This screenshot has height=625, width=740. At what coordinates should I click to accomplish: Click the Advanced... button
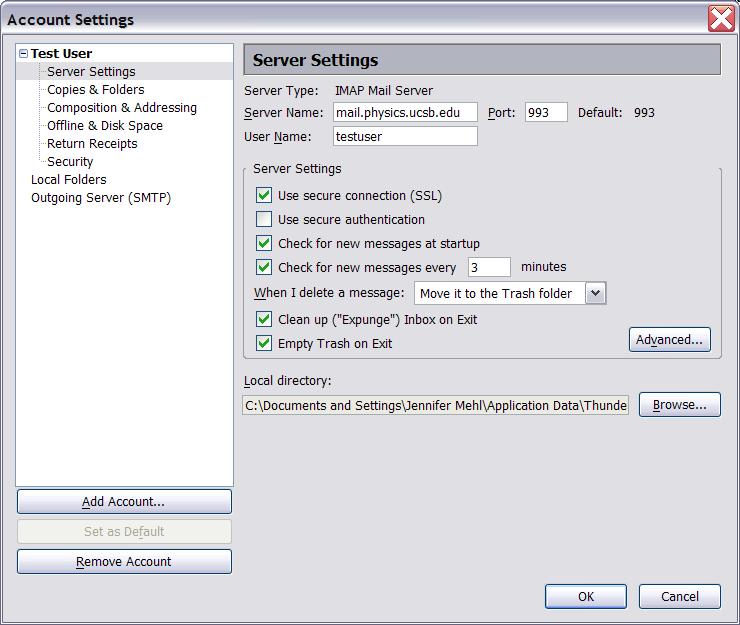pos(669,340)
